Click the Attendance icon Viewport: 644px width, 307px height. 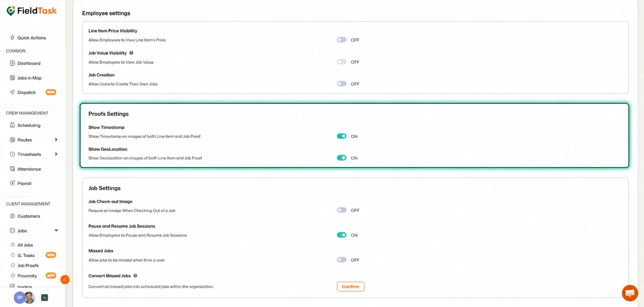click(12, 169)
